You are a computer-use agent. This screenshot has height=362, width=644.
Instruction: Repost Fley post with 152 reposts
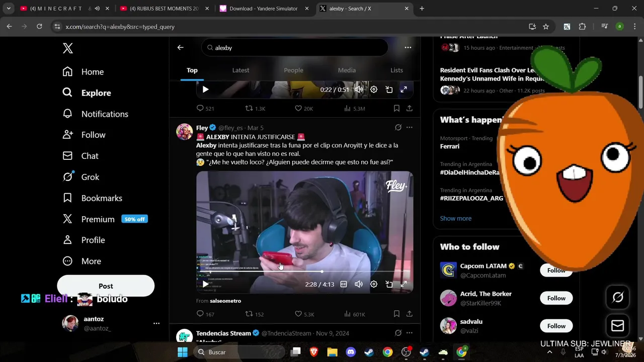tap(255, 314)
